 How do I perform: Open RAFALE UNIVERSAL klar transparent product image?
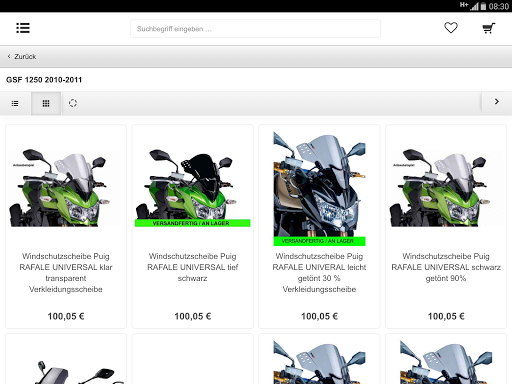66,188
